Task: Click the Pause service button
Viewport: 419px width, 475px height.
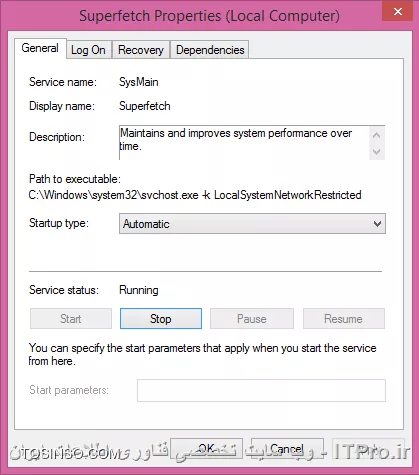Action: pyautogui.click(x=252, y=319)
